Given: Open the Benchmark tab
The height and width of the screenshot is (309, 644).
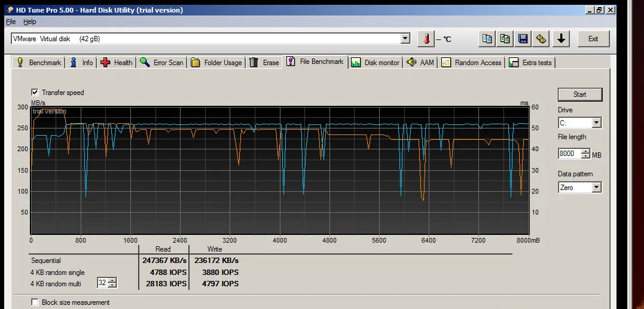Looking at the screenshot, I should coord(38,62).
